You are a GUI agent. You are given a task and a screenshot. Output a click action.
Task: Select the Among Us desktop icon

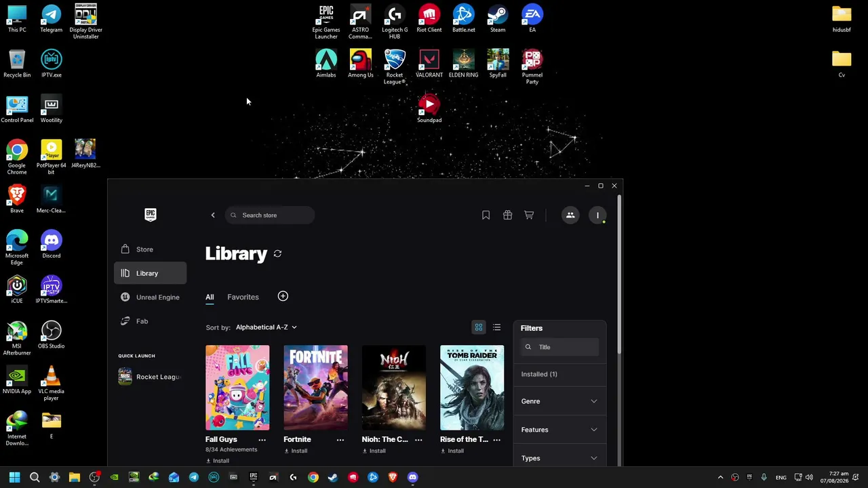[x=361, y=64]
